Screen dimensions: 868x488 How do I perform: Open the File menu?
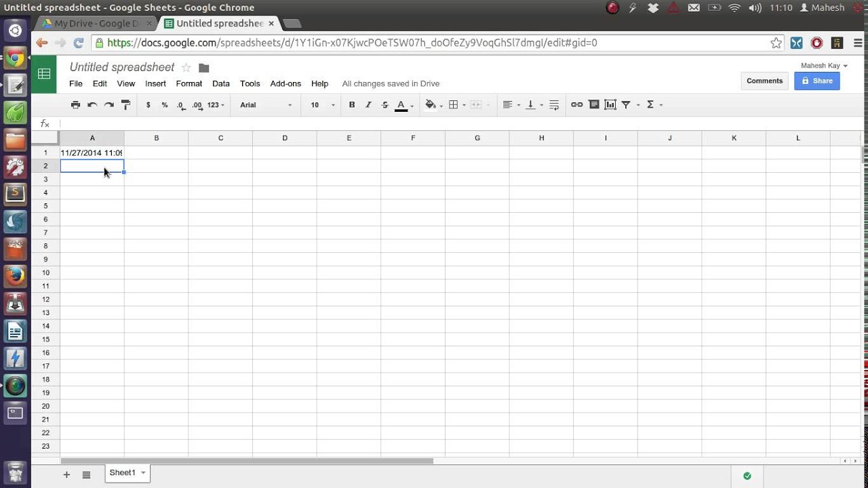tap(76, 84)
